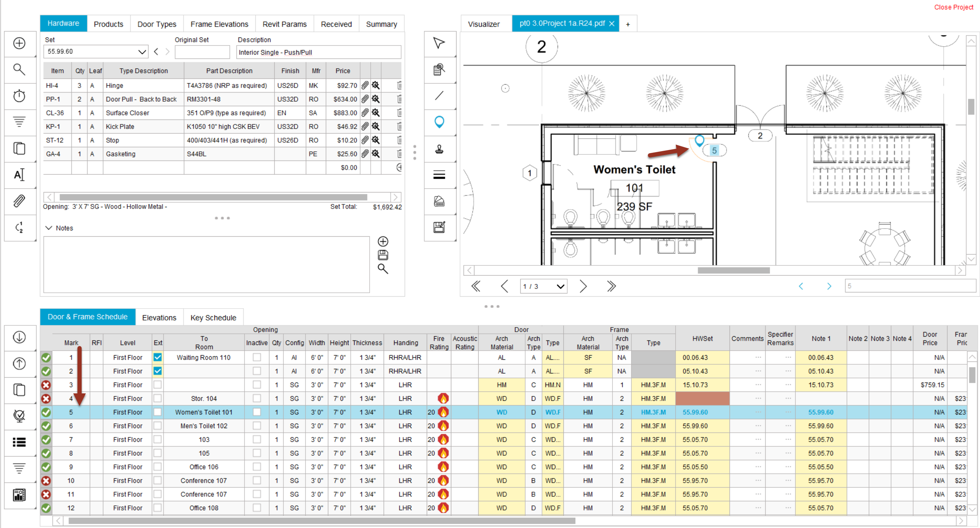
Task: Click the product lookup icon for Surface Closer row
Action: click(376, 113)
